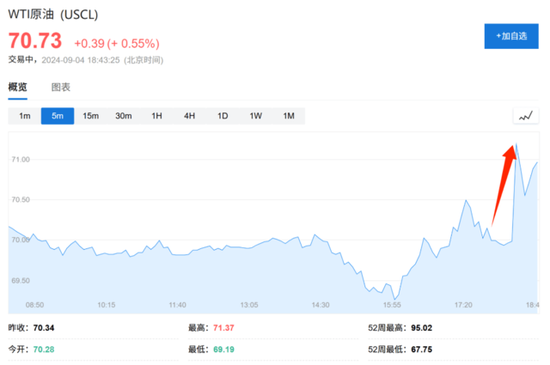
Task: Show the 1W weekly chart
Action: pyautogui.click(x=255, y=116)
